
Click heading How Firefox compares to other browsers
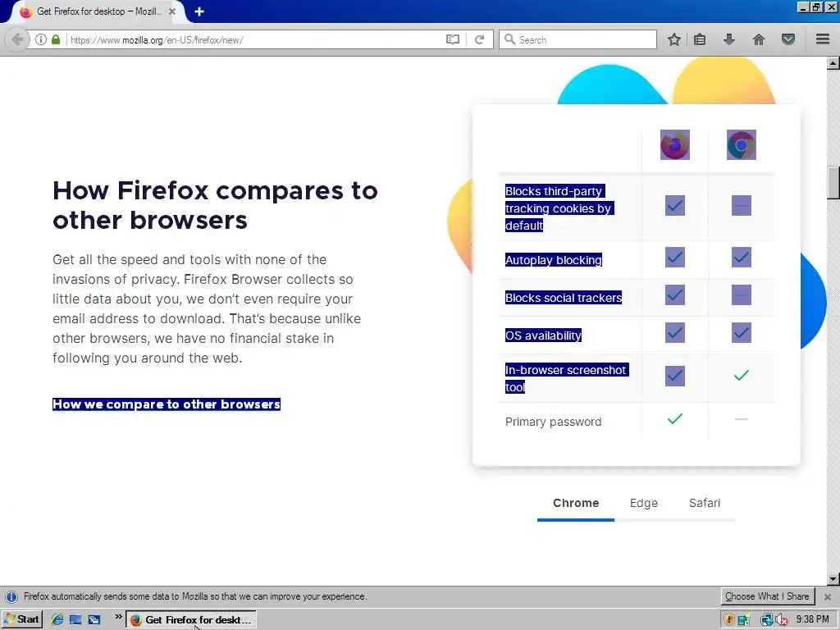click(x=215, y=204)
